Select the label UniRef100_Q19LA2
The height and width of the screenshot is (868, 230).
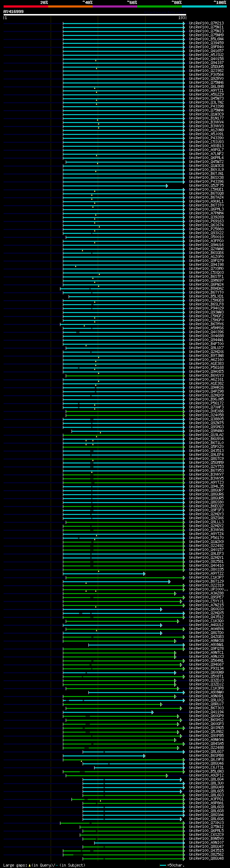click(x=206, y=435)
